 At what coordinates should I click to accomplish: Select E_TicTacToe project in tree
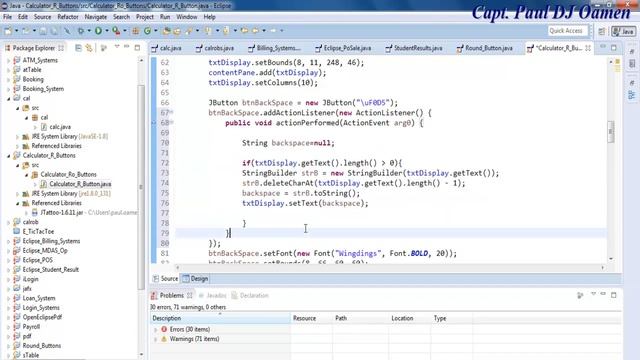click(38, 231)
